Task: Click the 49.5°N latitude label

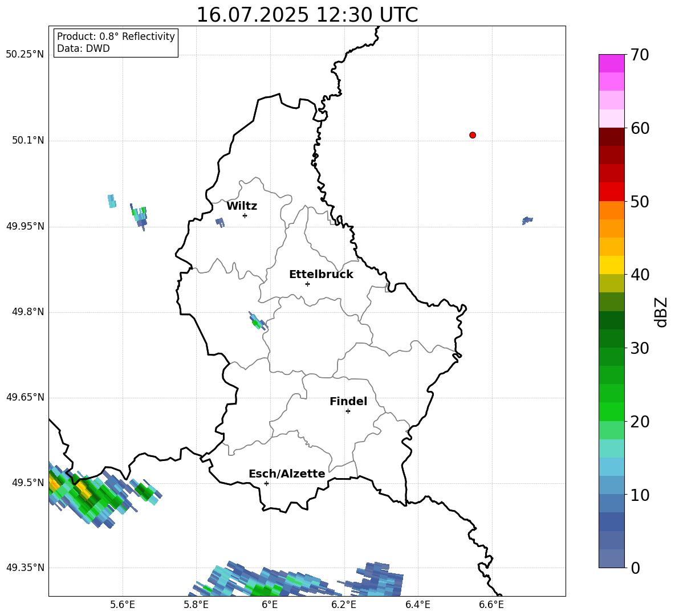Action: 28,483
